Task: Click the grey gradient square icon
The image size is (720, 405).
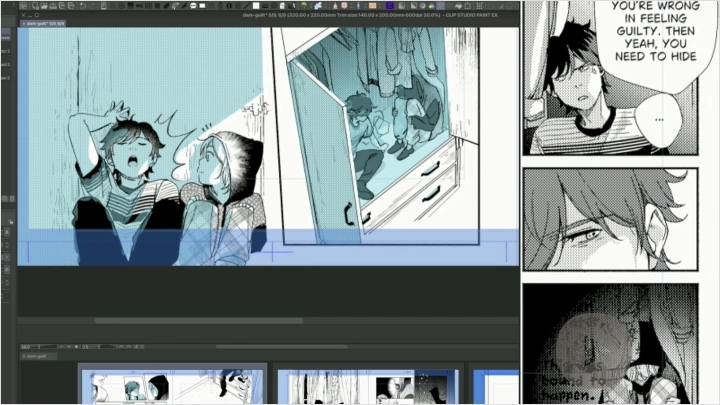Action: (x=402, y=6)
